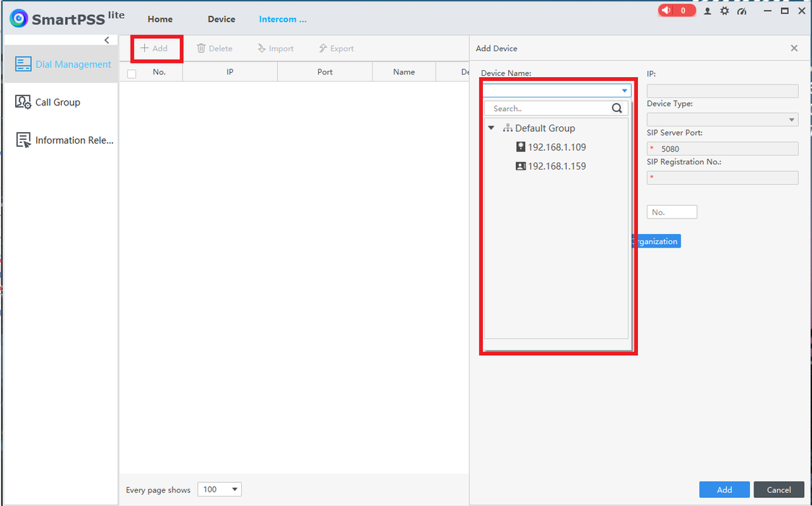This screenshot has width=812, height=506.
Task: Click the device icon for 192.168.1.159
Action: 520,166
